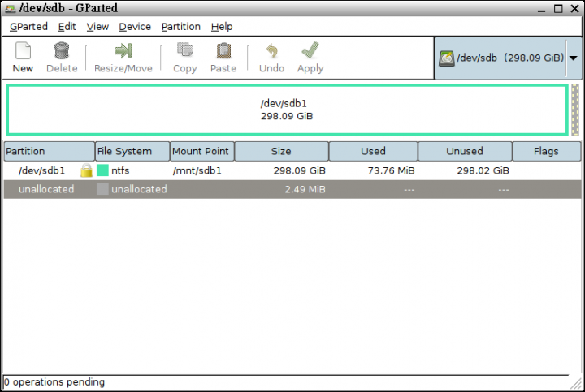Click the Undo arrow icon
585x392 pixels.
pyautogui.click(x=272, y=50)
